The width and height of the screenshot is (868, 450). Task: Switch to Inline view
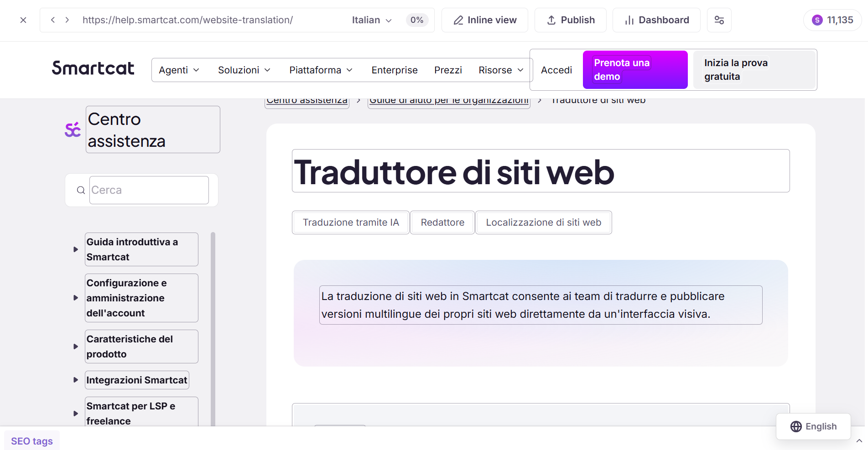485,20
